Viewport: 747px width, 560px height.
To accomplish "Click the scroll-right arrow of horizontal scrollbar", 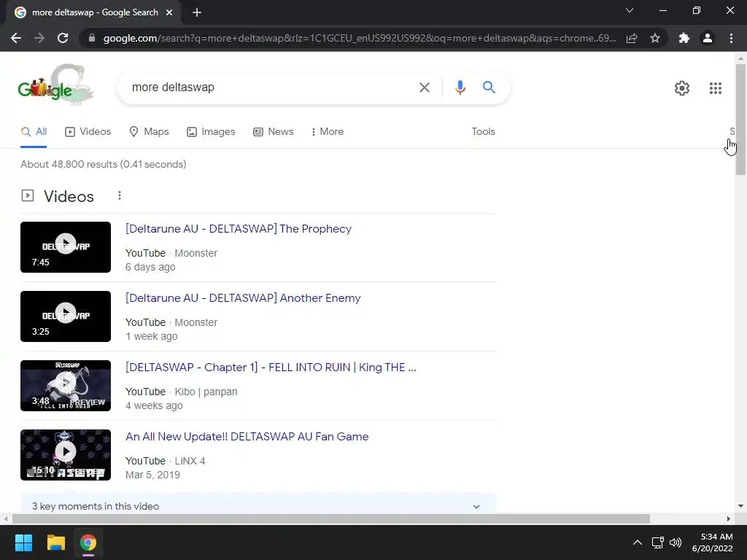I will tap(729, 518).
